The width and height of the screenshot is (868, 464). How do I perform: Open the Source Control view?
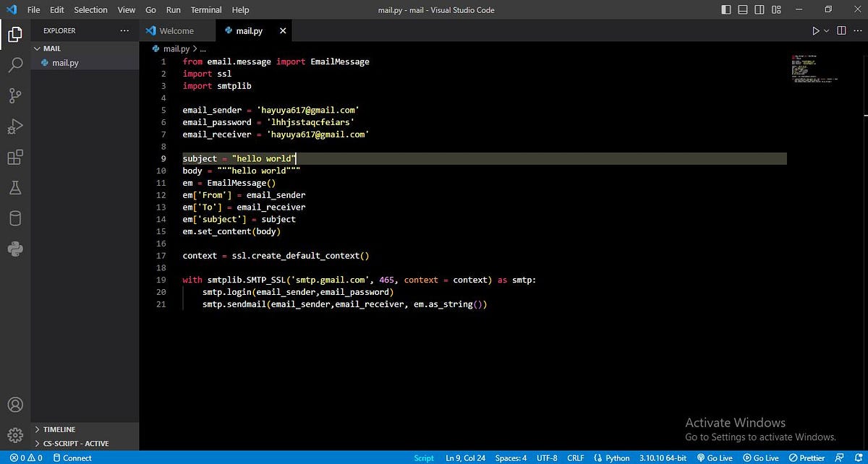(x=16, y=95)
